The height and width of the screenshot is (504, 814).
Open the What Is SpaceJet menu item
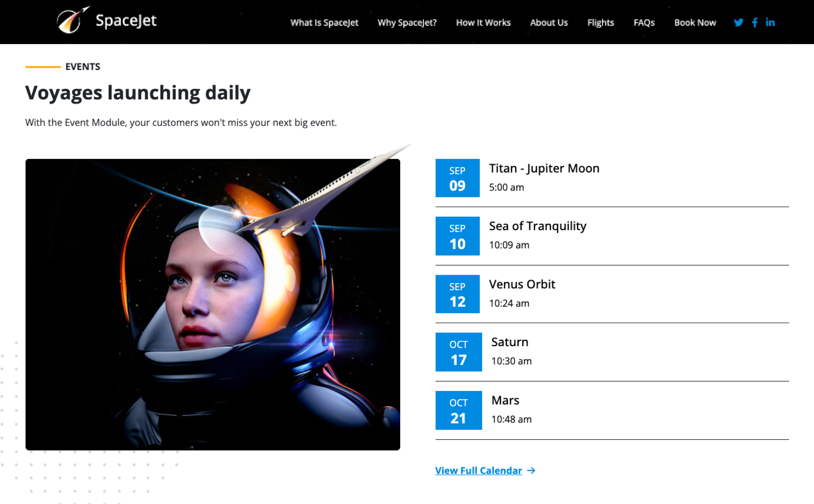(x=324, y=23)
